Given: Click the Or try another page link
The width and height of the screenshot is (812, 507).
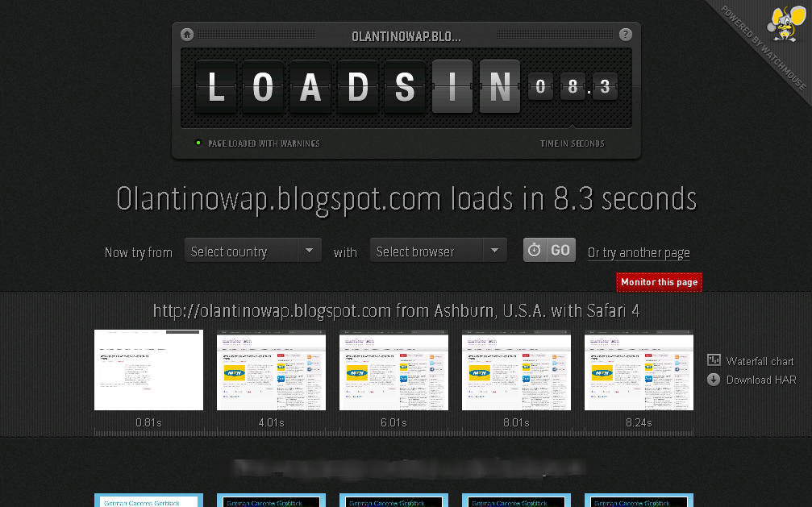Looking at the screenshot, I should [x=639, y=253].
